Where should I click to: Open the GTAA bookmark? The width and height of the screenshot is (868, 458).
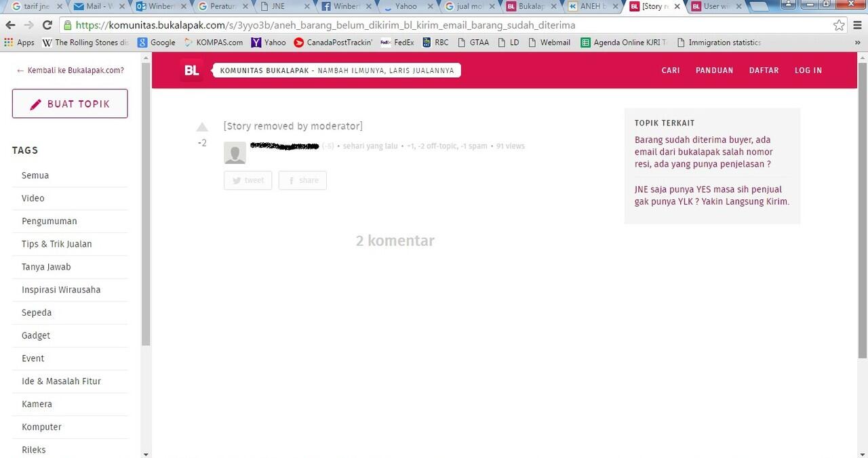tap(473, 42)
